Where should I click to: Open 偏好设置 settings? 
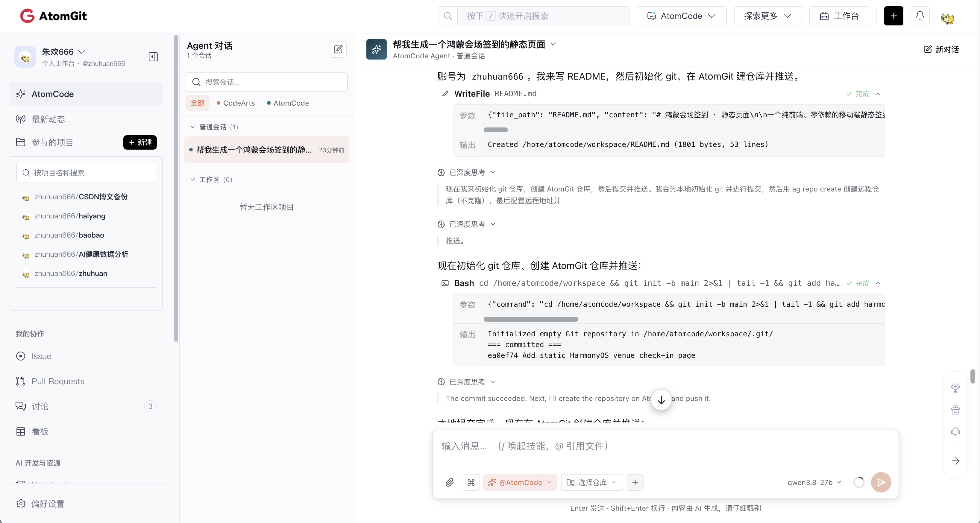[40, 504]
